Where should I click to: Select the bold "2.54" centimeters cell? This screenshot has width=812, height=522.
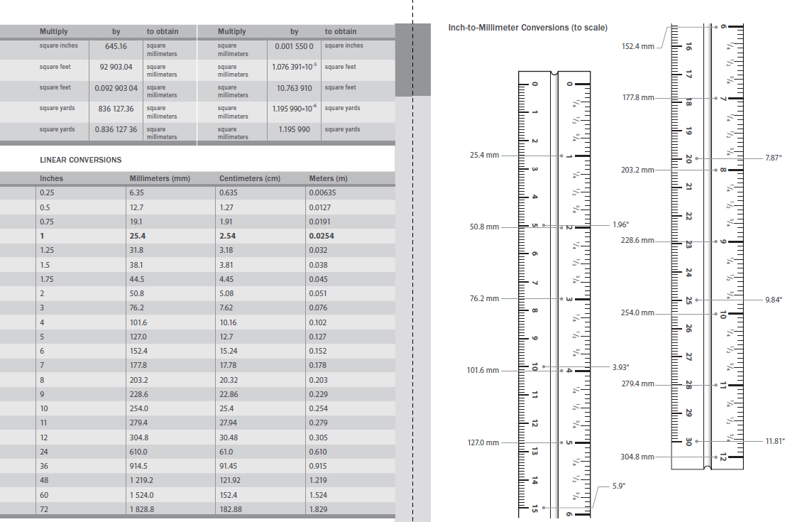(x=227, y=236)
